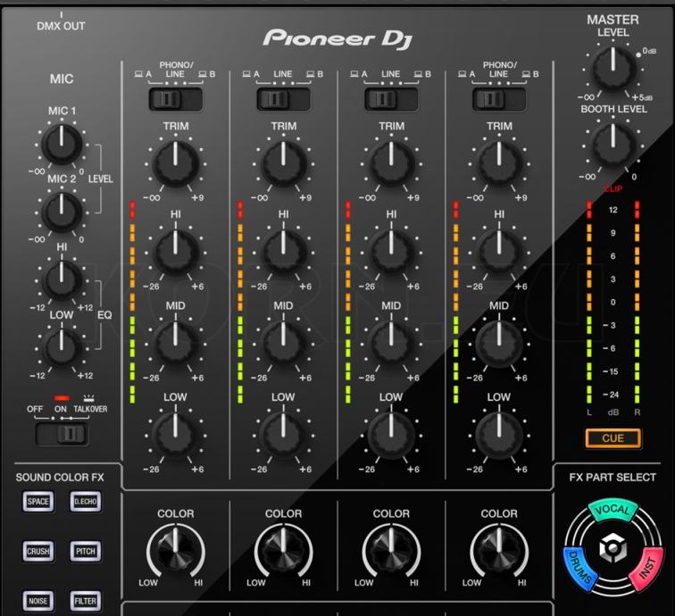Click channel 2 laptop A input icon
This screenshot has width=675, height=616.
pos(246,74)
